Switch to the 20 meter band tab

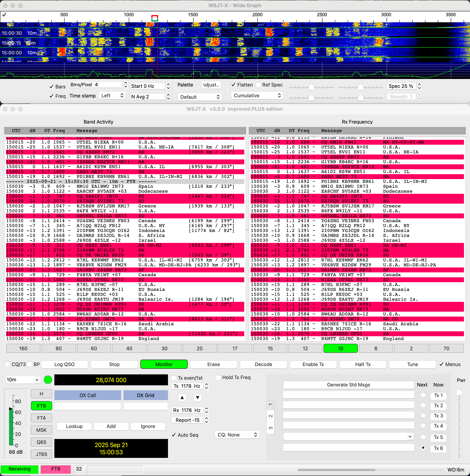[x=200, y=348]
